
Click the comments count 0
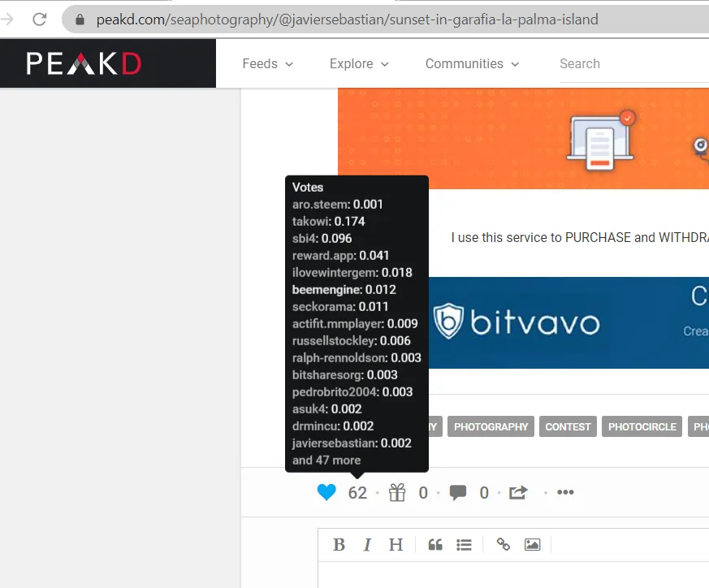484,492
